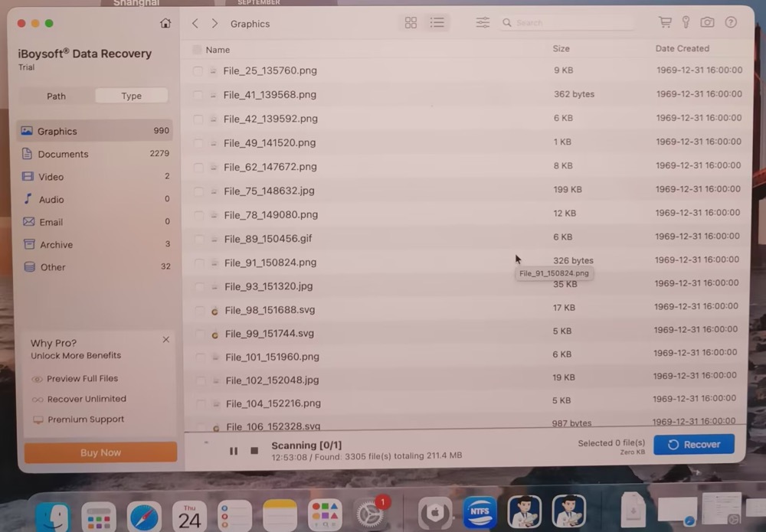Open Reminders in the Dock
The image size is (766, 532).
[x=234, y=517]
